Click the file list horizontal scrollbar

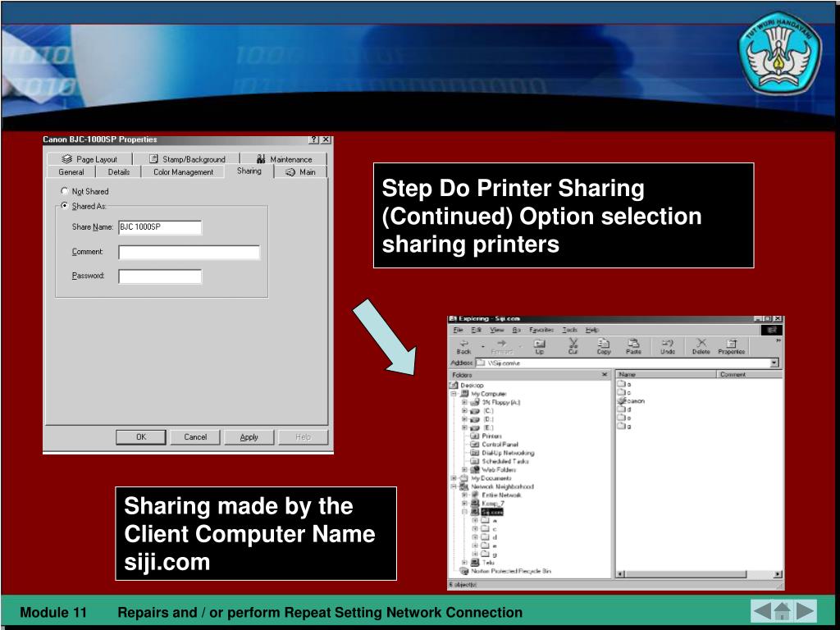[x=699, y=574]
